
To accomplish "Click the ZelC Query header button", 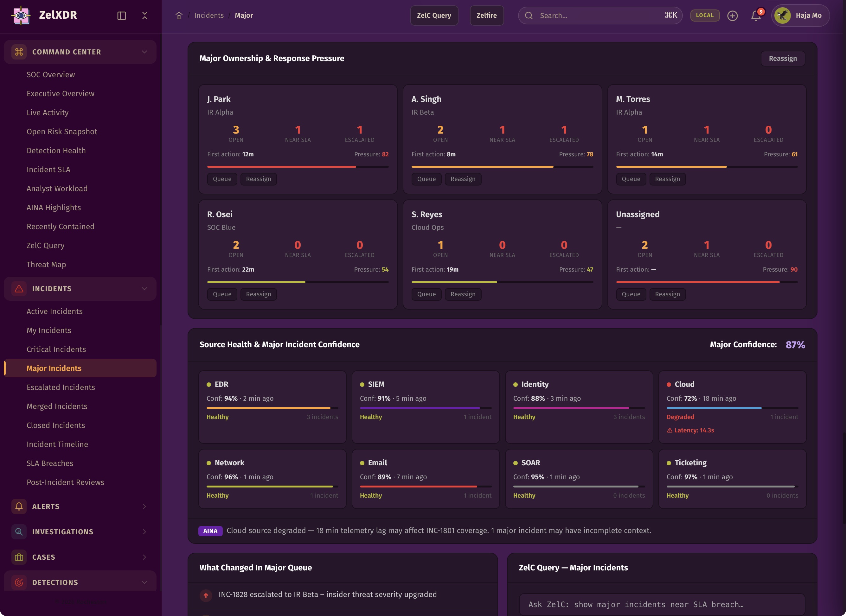I will pyautogui.click(x=434, y=16).
